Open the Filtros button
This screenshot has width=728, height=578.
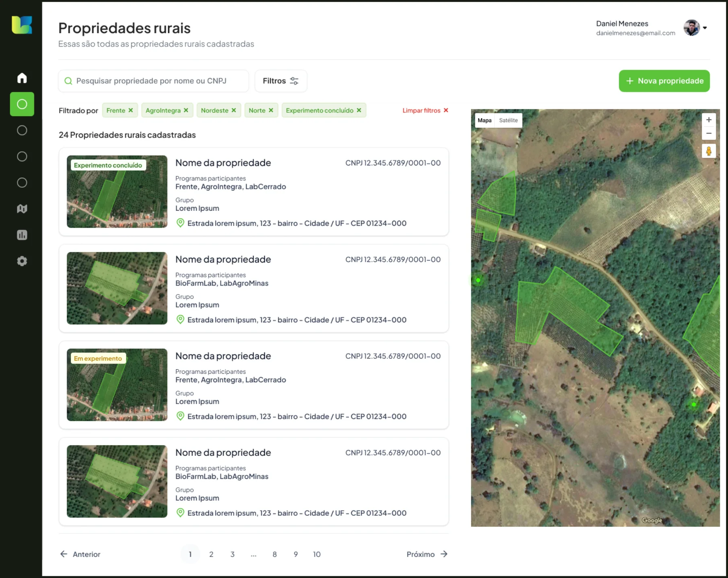281,81
